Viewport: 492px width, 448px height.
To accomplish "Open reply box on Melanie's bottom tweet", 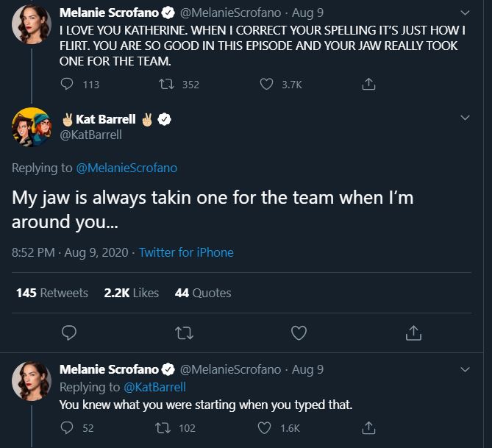I will click(67, 427).
